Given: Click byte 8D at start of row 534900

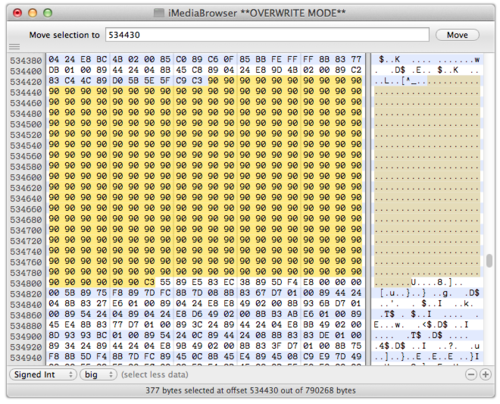Looking at the screenshot, I should (54, 335).
